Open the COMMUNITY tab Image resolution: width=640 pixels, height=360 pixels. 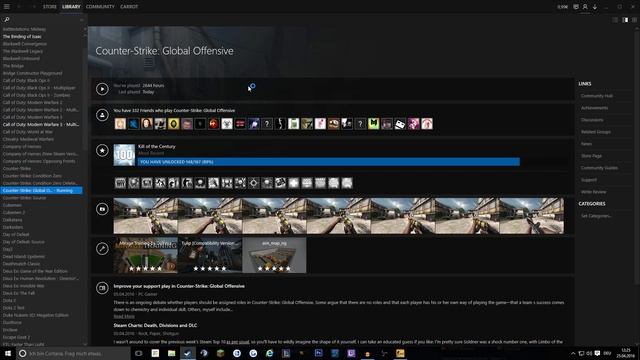point(100,7)
